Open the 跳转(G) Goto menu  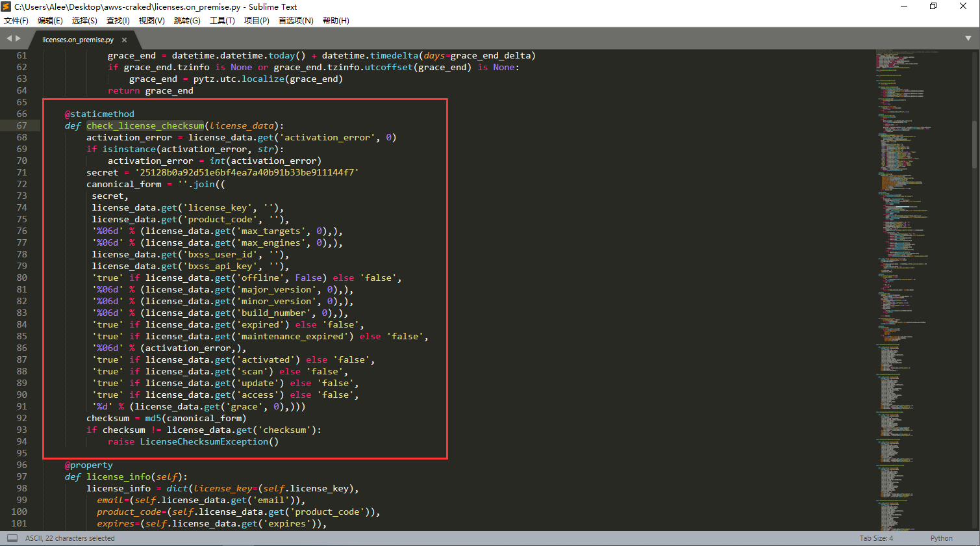tap(187, 21)
